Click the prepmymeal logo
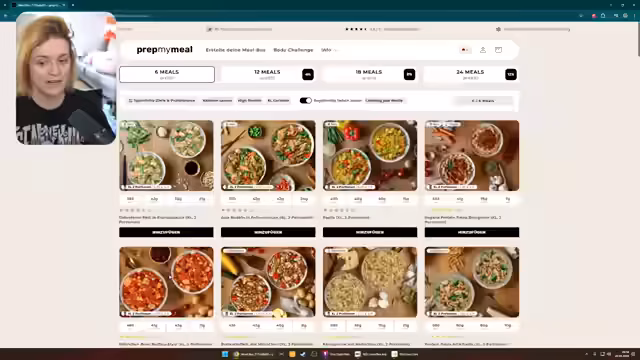The height and width of the screenshot is (360, 640). pyautogui.click(x=164, y=50)
